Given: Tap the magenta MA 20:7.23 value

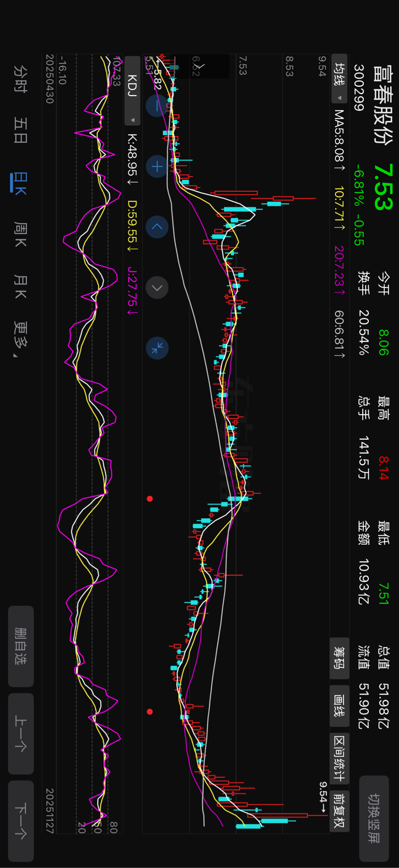Looking at the screenshot, I should click(x=339, y=270).
